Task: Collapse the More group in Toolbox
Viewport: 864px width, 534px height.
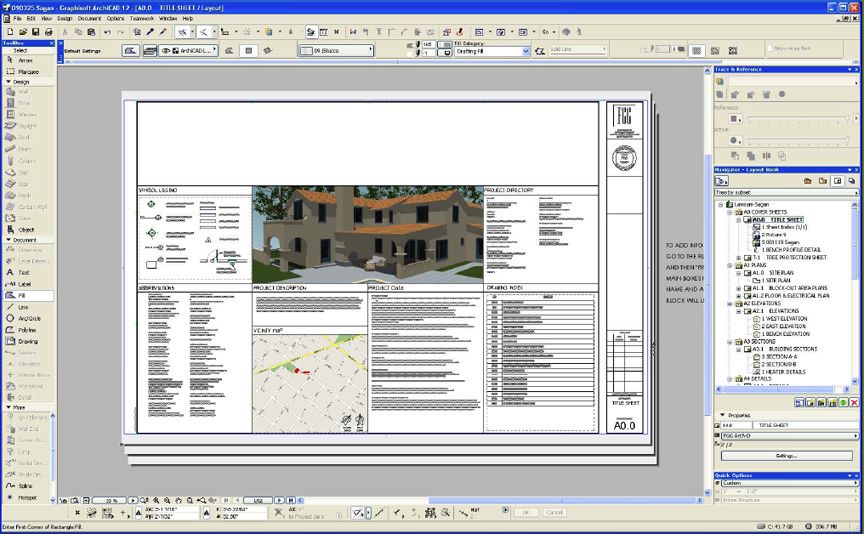Action: (8, 407)
